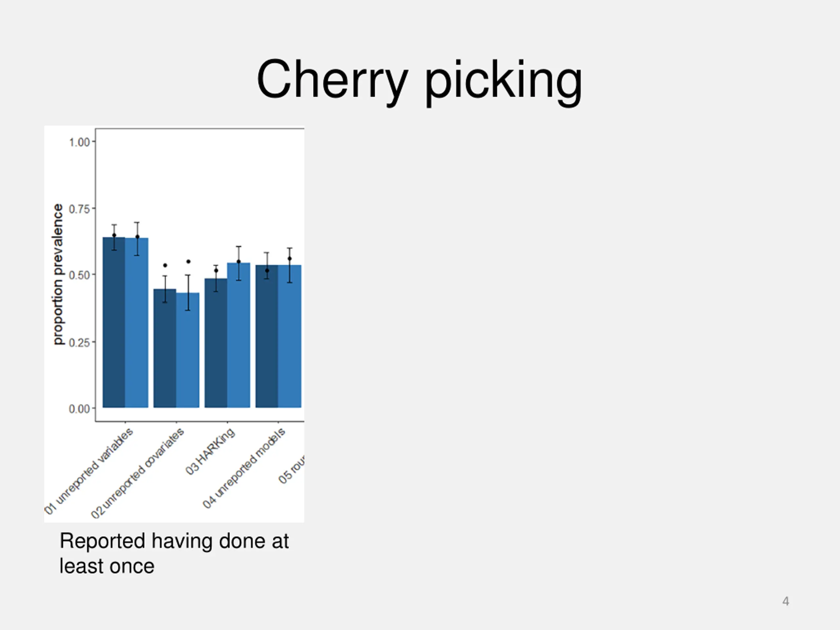This screenshot has height=630, width=840.
Task: Click the "proportion prevalence" y-axis label
Action: tap(58, 274)
